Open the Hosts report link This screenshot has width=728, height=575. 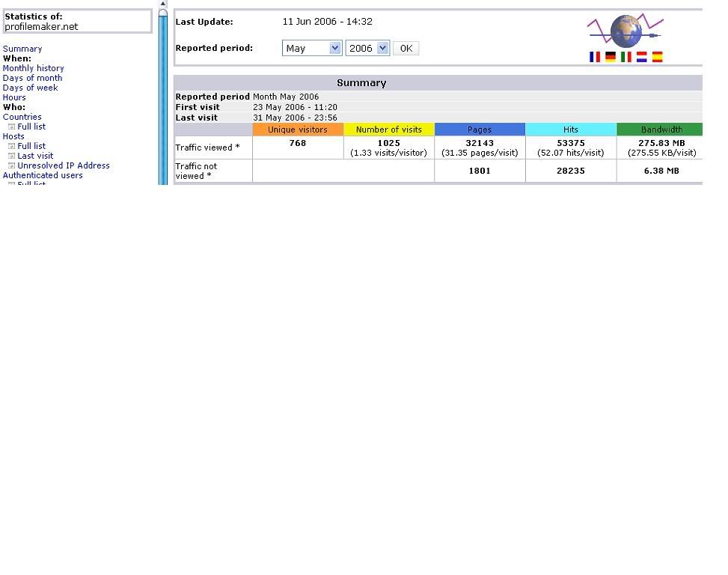(13, 136)
